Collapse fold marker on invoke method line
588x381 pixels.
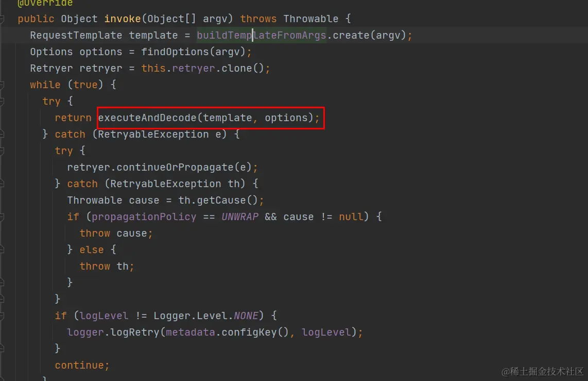[2, 19]
